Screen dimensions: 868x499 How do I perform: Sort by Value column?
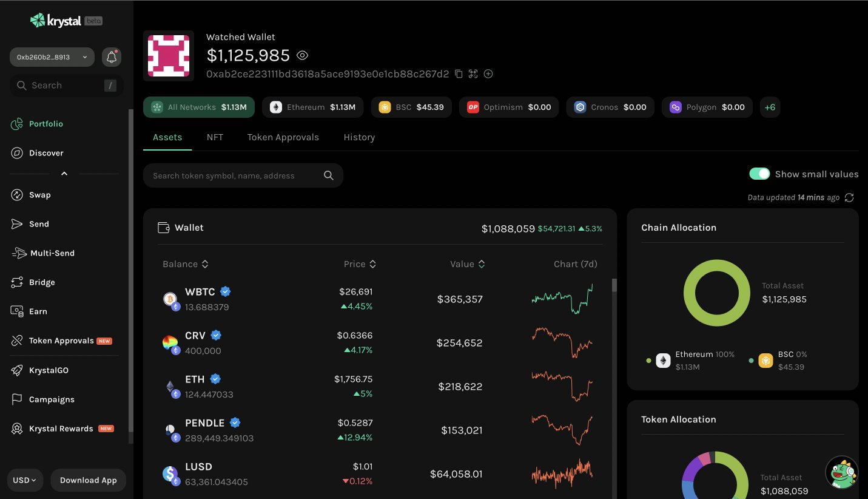(x=468, y=264)
